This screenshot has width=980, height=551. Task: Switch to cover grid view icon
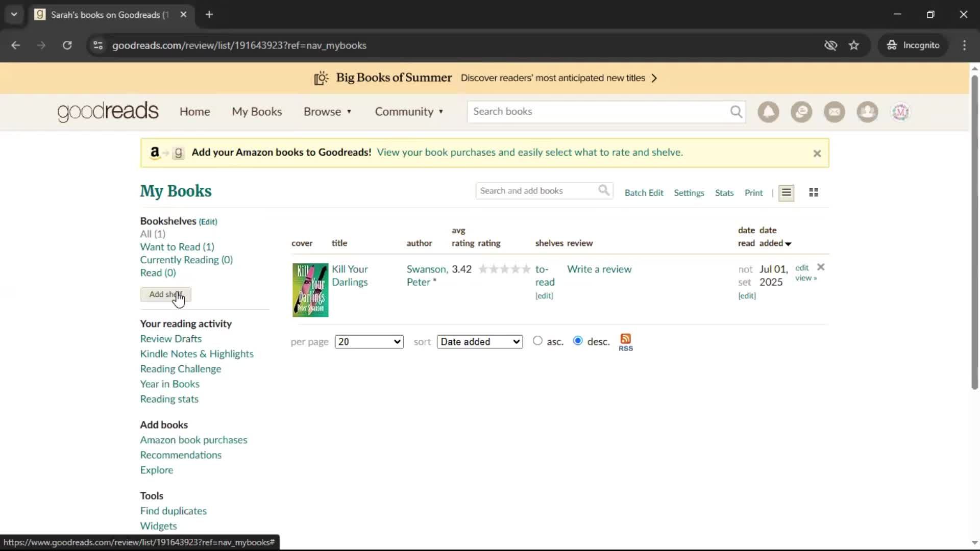[x=814, y=192]
